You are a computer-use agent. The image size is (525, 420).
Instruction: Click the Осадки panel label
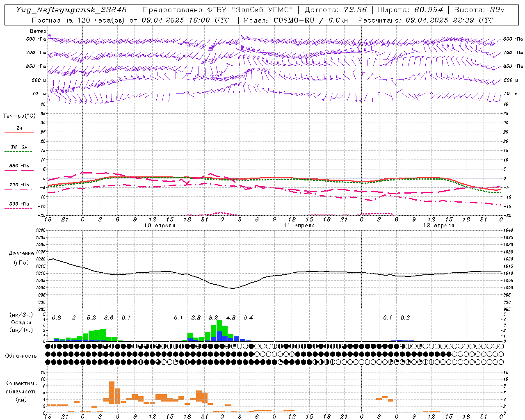point(21,322)
